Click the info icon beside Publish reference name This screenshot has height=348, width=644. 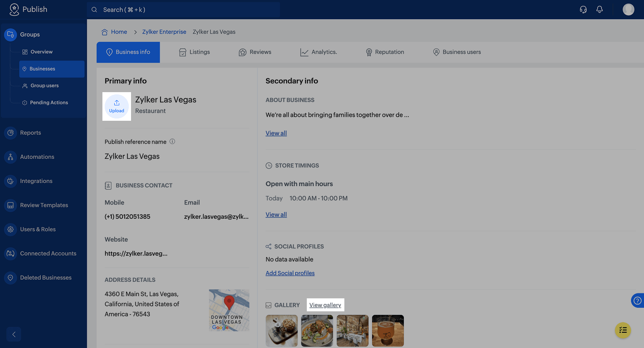pyautogui.click(x=172, y=141)
